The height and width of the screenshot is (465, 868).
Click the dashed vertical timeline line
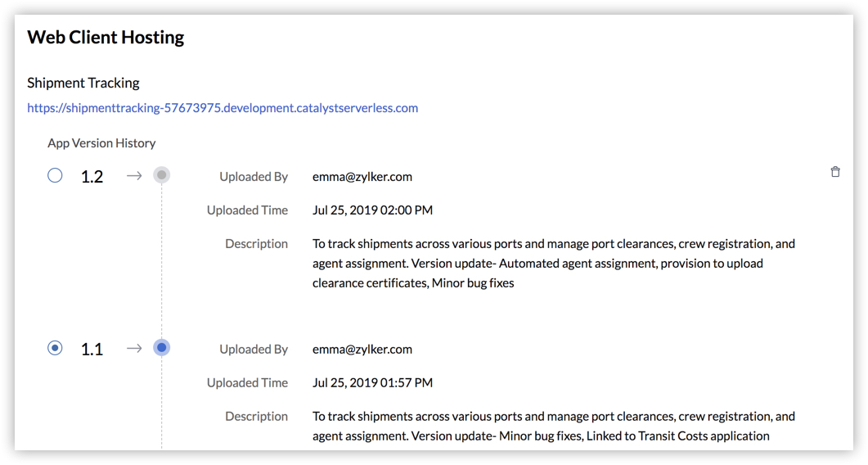tap(162, 260)
